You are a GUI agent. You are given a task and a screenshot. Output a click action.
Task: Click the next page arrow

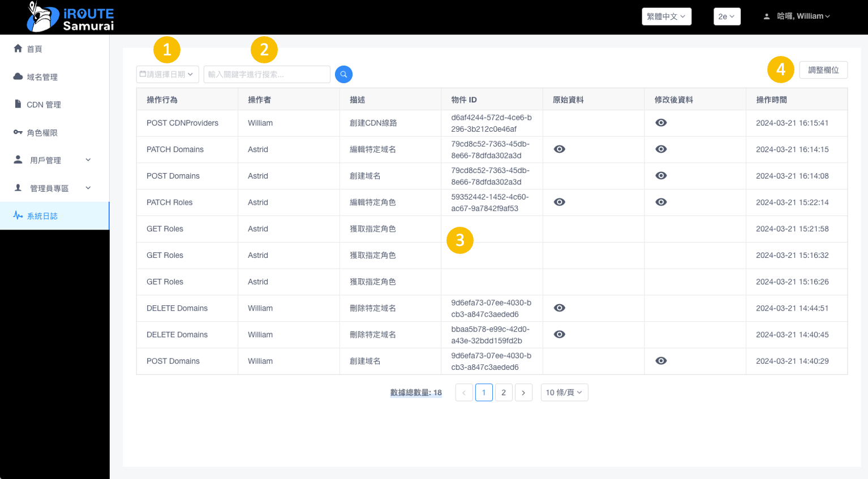pos(523,392)
